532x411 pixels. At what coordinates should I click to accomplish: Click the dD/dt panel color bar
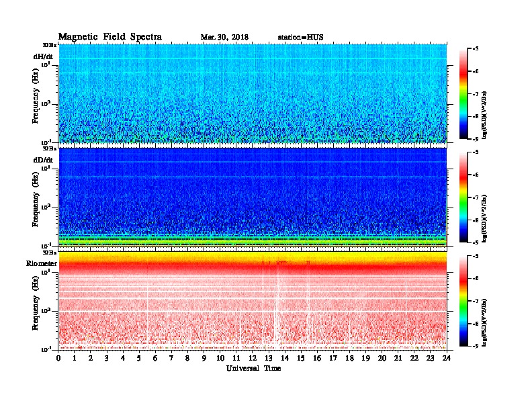[463, 197]
